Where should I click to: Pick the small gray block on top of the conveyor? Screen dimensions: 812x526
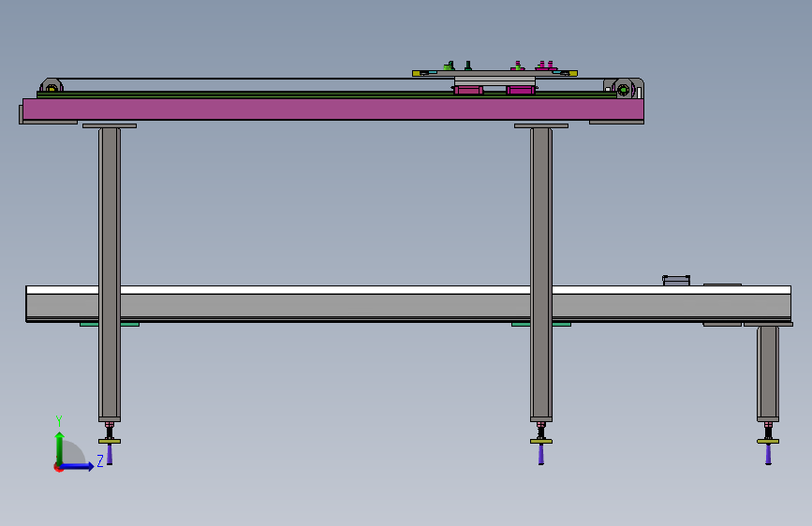pos(676,281)
